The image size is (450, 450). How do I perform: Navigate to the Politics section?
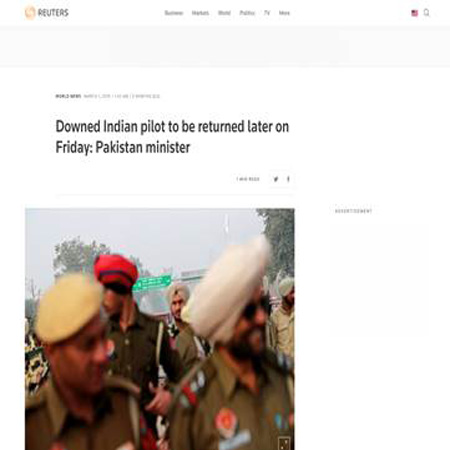(247, 13)
